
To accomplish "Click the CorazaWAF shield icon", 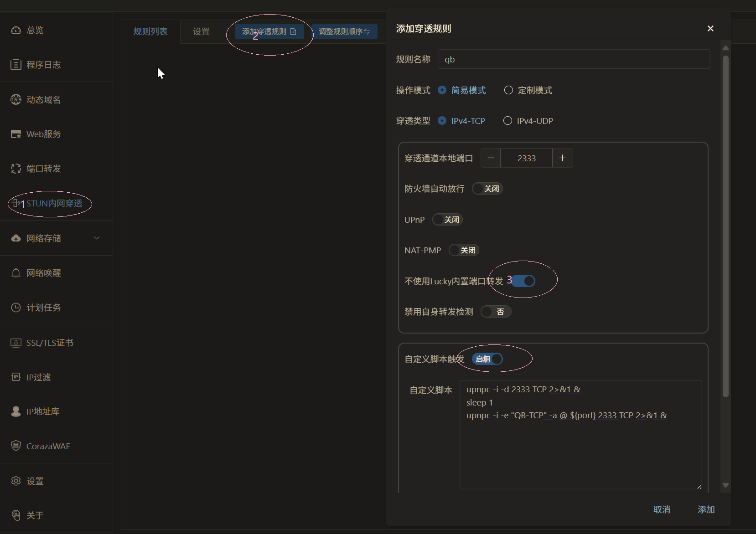I will tap(16, 446).
